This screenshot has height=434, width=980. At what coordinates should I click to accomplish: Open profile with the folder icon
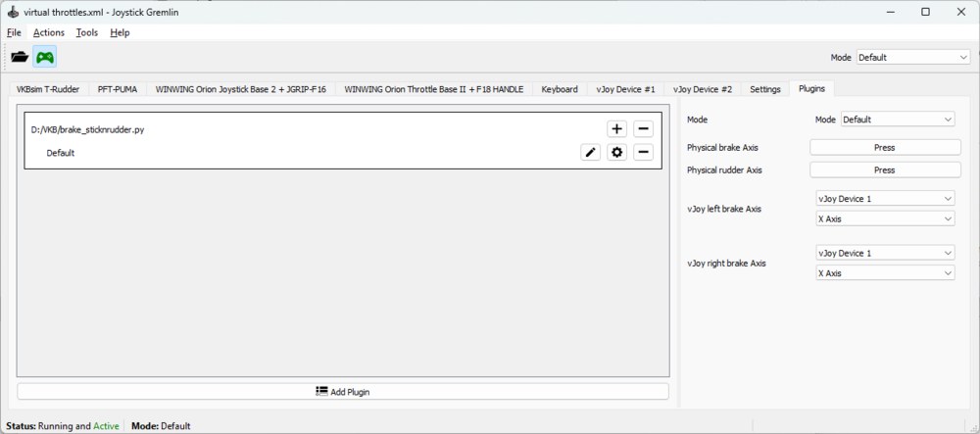pyautogui.click(x=20, y=57)
